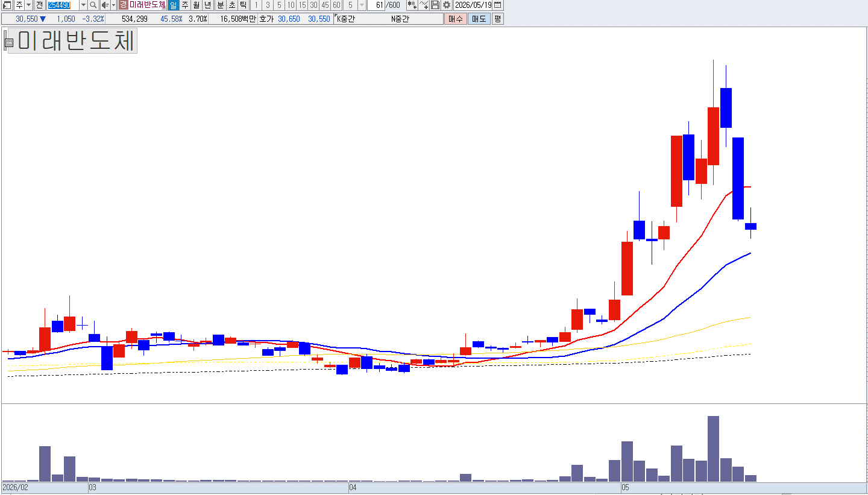Choose the 45 interval button
Viewport: 868px width, 495px height.
point(325,5)
